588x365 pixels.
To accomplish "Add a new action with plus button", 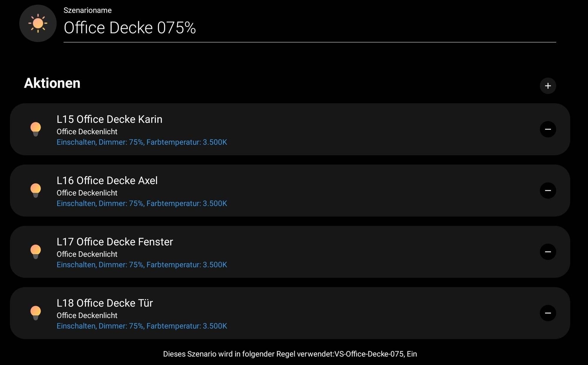I will [548, 86].
